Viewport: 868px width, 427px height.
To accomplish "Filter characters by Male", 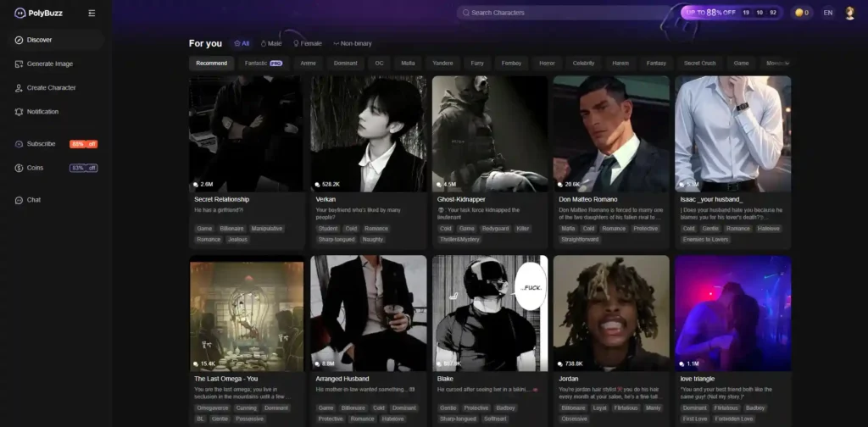I will pyautogui.click(x=271, y=43).
